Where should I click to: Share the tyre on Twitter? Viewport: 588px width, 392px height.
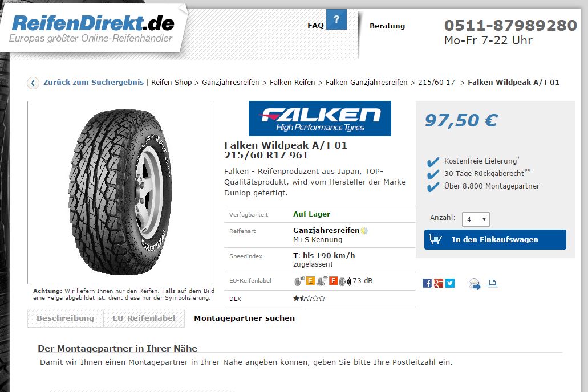[450, 283]
